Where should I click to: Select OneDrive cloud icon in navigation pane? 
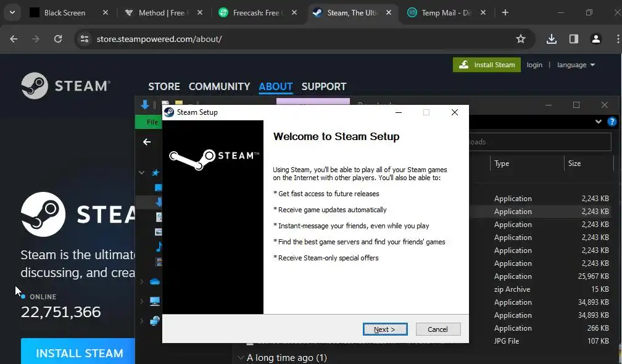(155, 281)
